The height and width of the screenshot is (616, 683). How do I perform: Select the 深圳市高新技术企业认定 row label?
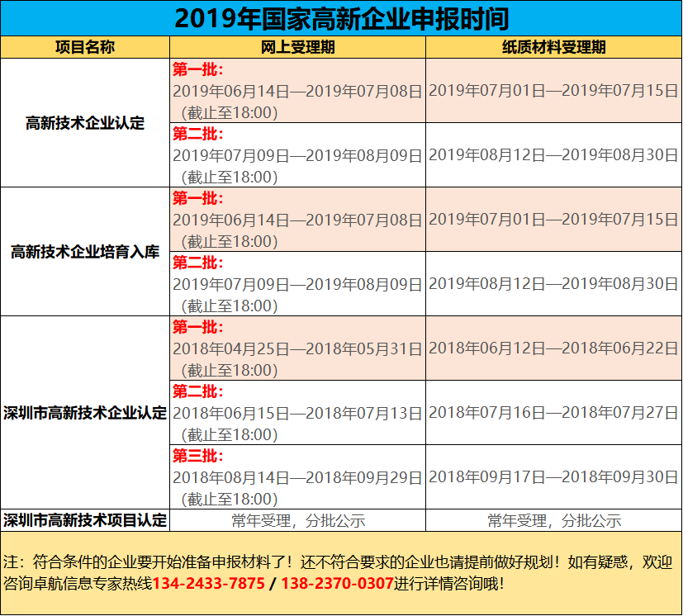pyautogui.click(x=86, y=411)
